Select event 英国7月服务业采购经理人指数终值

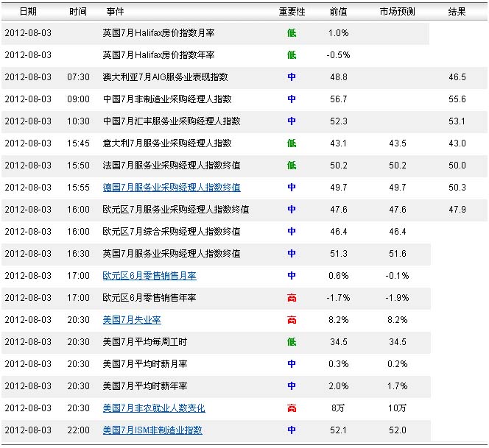pos(172,254)
